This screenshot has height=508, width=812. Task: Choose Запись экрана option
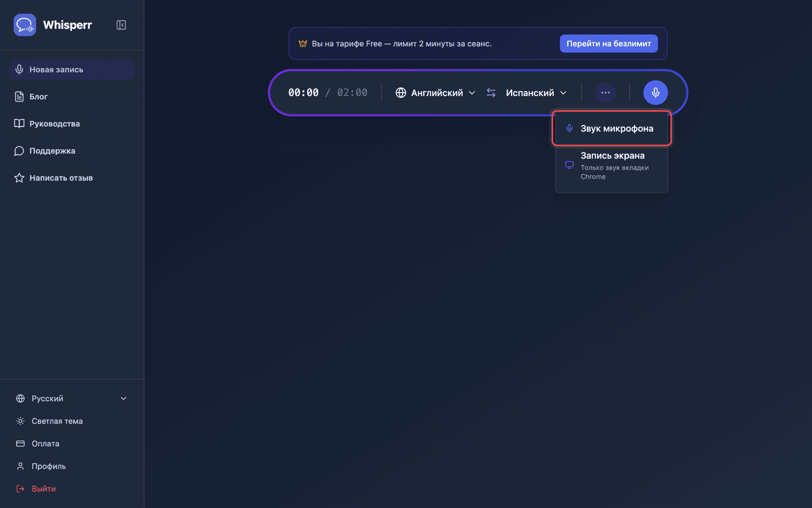coord(612,166)
